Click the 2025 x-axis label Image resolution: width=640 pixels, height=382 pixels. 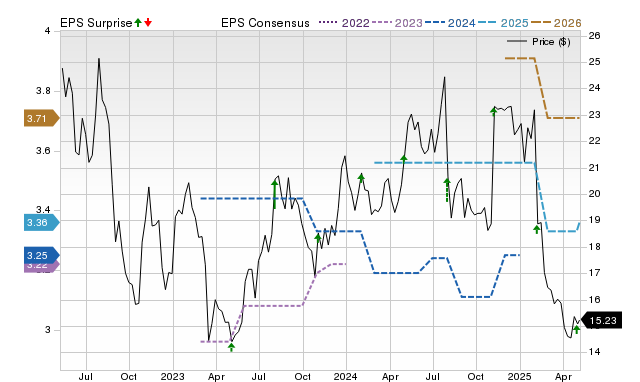tap(520, 376)
